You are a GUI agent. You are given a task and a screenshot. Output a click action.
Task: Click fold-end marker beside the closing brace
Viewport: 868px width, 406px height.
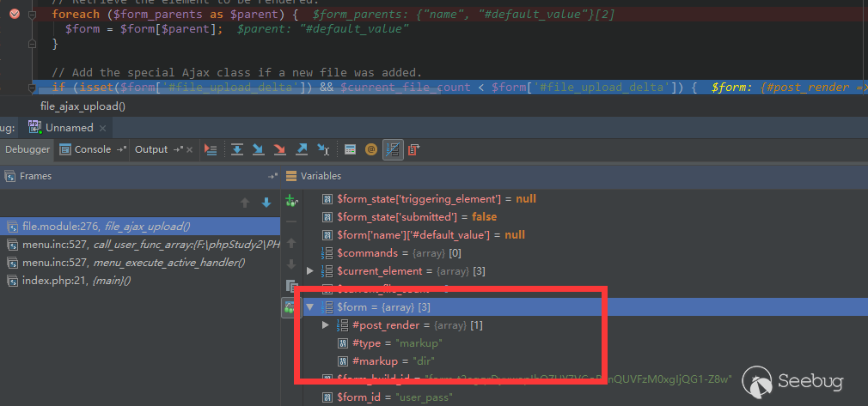click(32, 43)
